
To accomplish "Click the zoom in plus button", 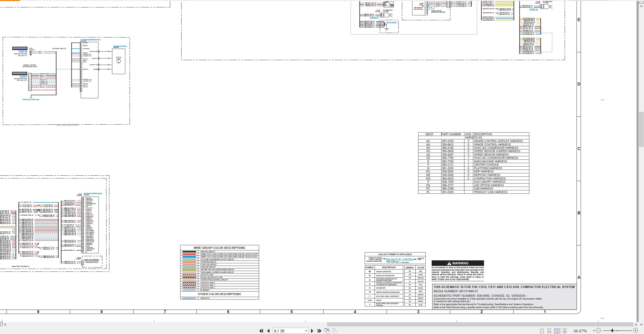I will click(636, 331).
